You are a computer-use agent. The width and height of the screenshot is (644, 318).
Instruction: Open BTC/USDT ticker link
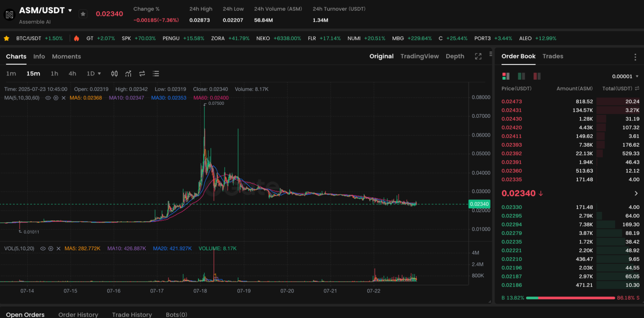[40, 38]
